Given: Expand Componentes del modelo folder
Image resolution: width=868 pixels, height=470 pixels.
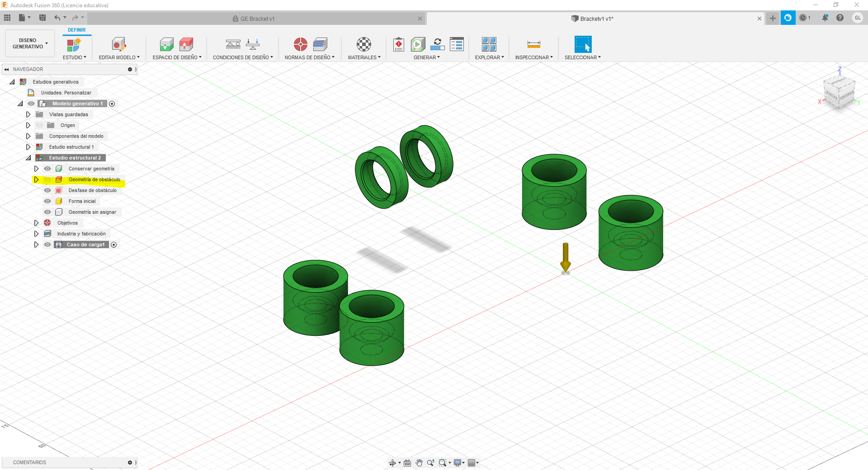Looking at the screenshot, I should [28, 136].
